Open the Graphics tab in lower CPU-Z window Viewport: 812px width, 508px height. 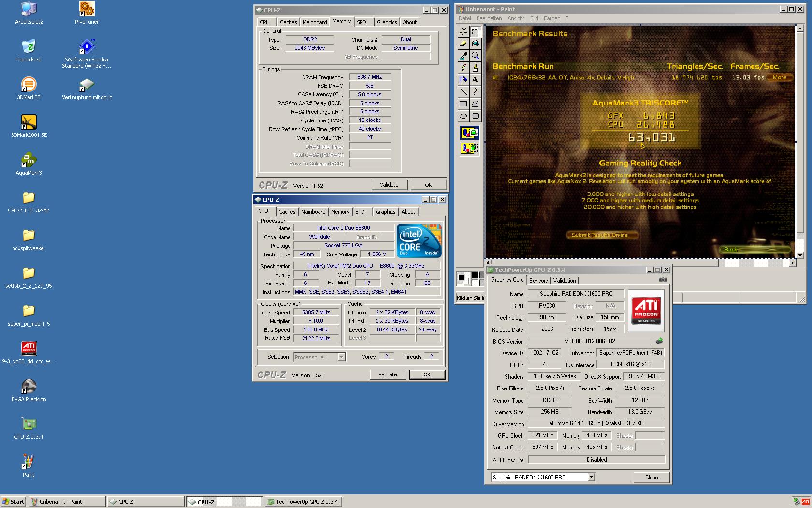(385, 212)
